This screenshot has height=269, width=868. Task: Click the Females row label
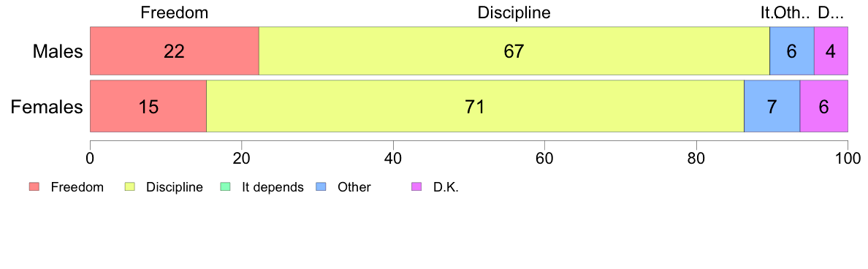(x=47, y=107)
